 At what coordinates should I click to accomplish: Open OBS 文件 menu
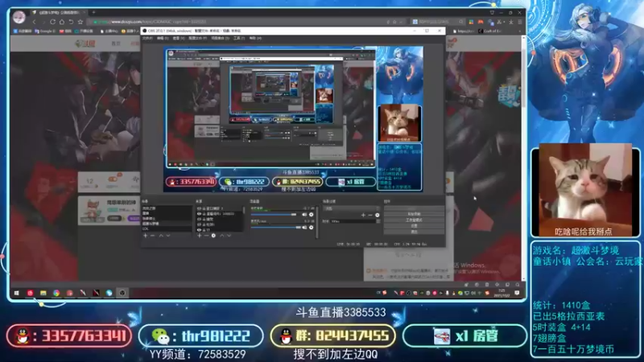147,38
